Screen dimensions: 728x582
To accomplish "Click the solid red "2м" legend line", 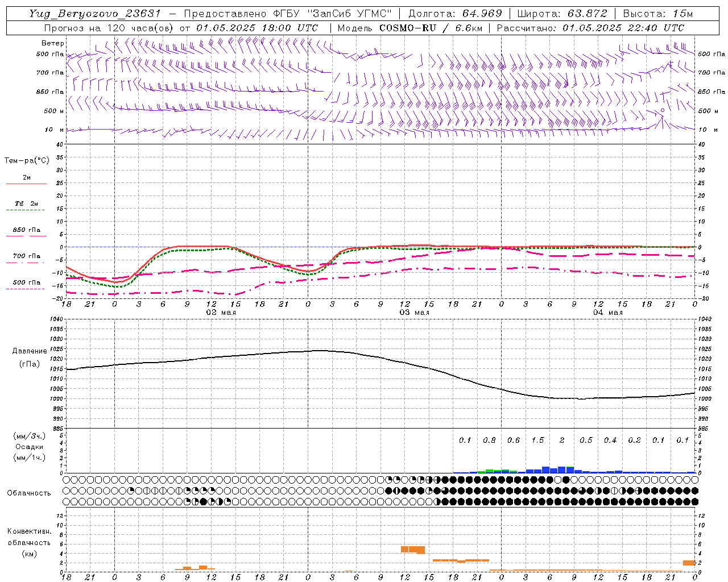I will 26,184.
